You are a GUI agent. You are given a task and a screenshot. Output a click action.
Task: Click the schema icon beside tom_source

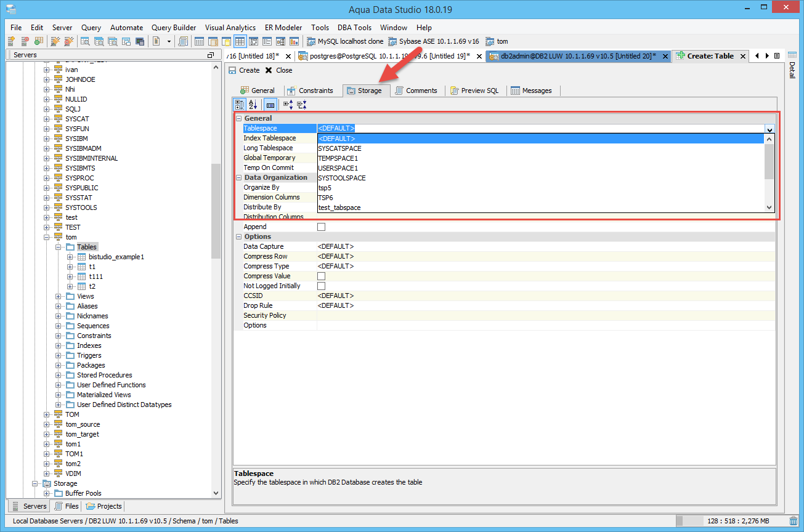58,424
